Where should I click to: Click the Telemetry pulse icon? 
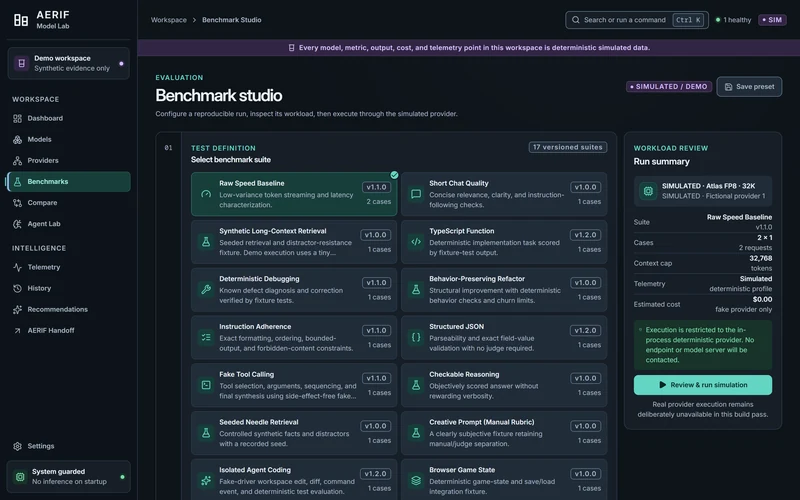pos(17,267)
